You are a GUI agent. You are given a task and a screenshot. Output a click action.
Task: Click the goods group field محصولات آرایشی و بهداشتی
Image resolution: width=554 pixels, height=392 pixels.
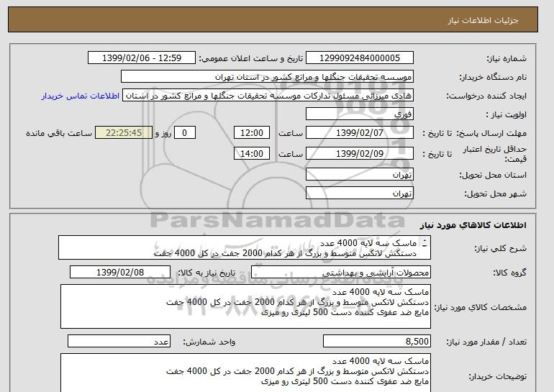click(x=341, y=273)
